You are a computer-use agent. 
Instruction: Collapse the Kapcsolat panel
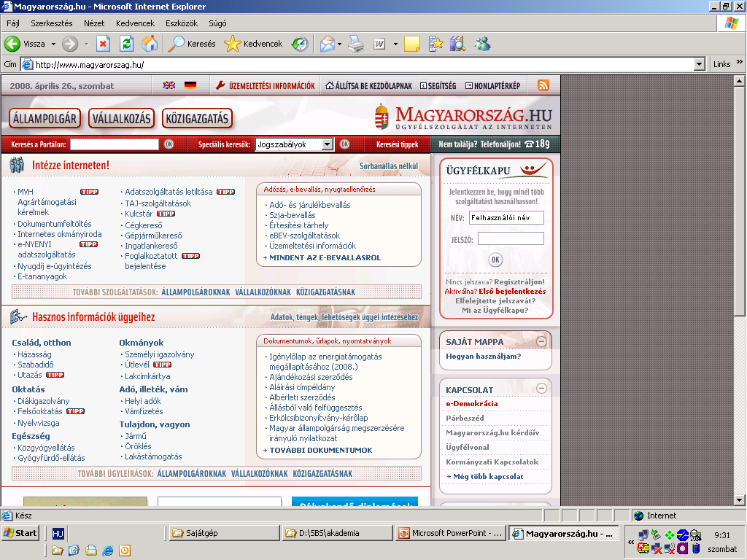click(x=541, y=389)
